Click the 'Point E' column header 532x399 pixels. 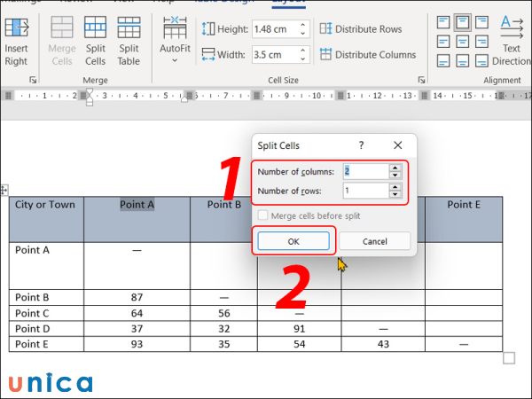pos(464,219)
